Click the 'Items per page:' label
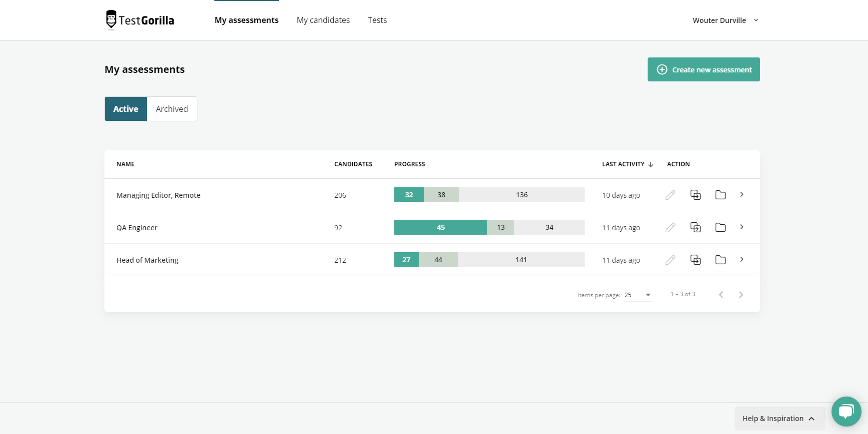868x434 pixels. (x=599, y=295)
